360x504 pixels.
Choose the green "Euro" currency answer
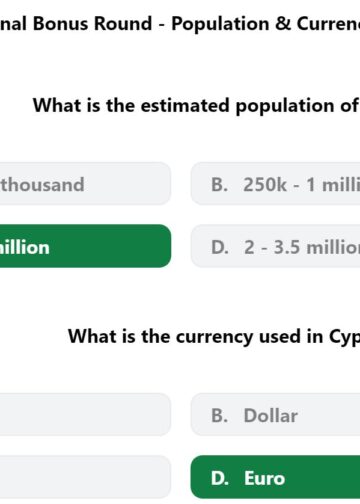click(275, 477)
